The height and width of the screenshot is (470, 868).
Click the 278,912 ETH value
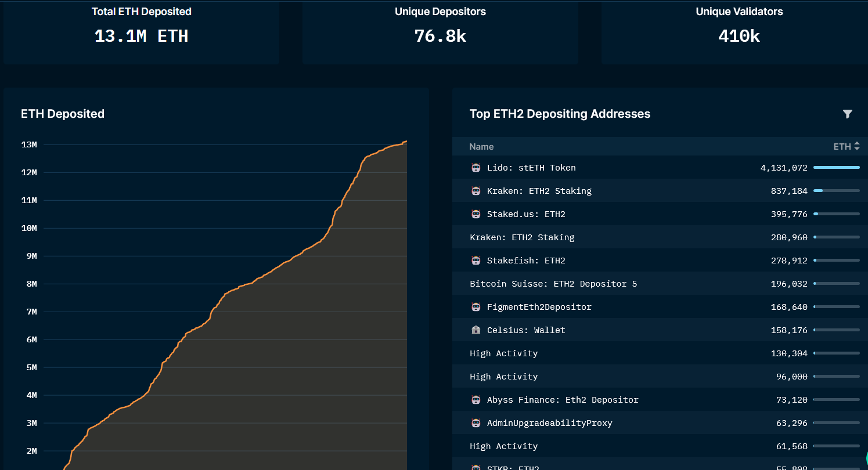[789, 261]
